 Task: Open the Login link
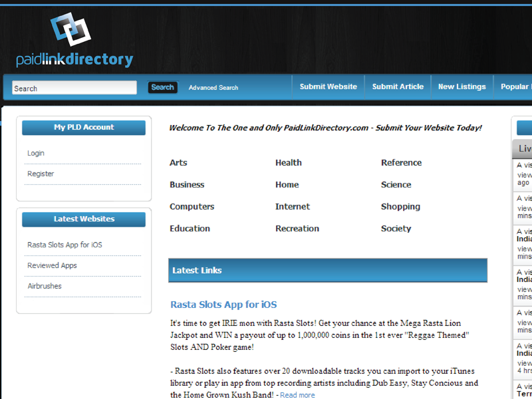36,154
